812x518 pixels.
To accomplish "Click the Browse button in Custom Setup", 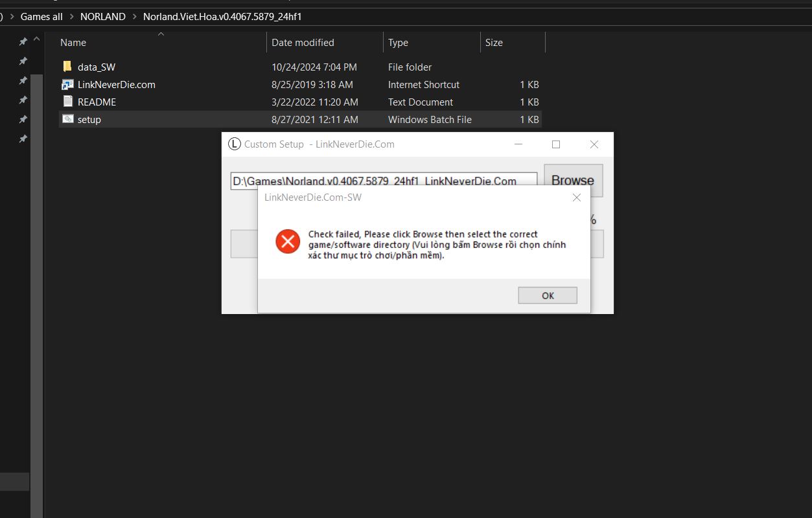I will click(573, 180).
